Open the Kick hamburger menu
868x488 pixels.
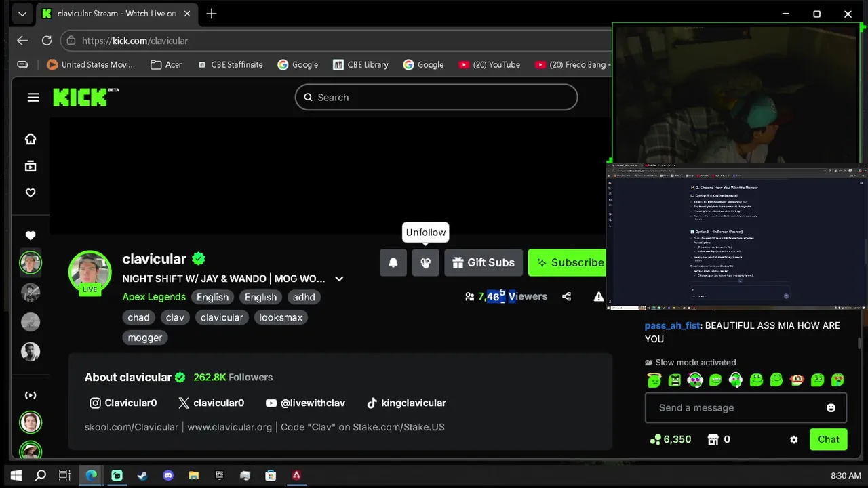33,98
